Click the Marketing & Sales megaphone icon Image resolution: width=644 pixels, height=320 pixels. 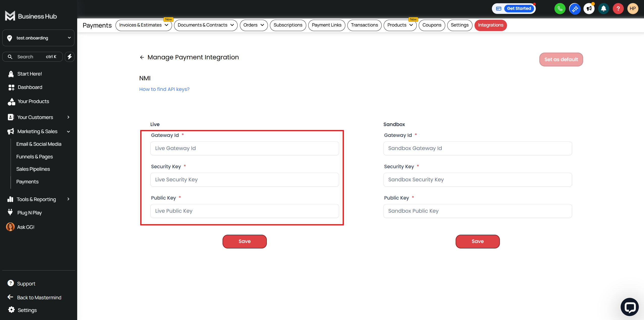click(11, 131)
